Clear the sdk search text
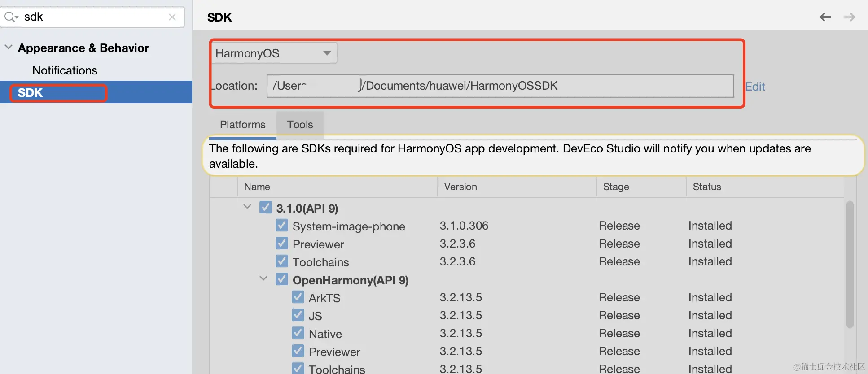 point(172,17)
